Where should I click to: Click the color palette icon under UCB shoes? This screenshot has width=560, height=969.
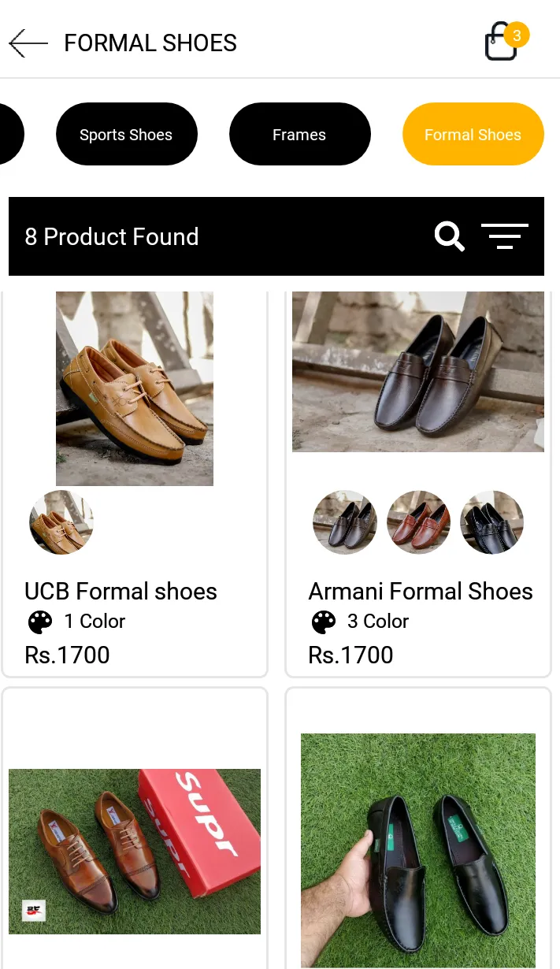(x=39, y=622)
